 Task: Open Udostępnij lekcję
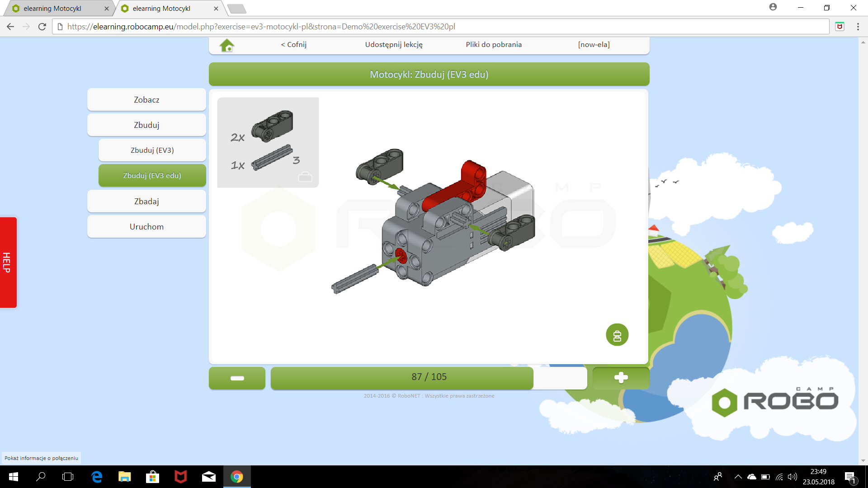point(394,44)
